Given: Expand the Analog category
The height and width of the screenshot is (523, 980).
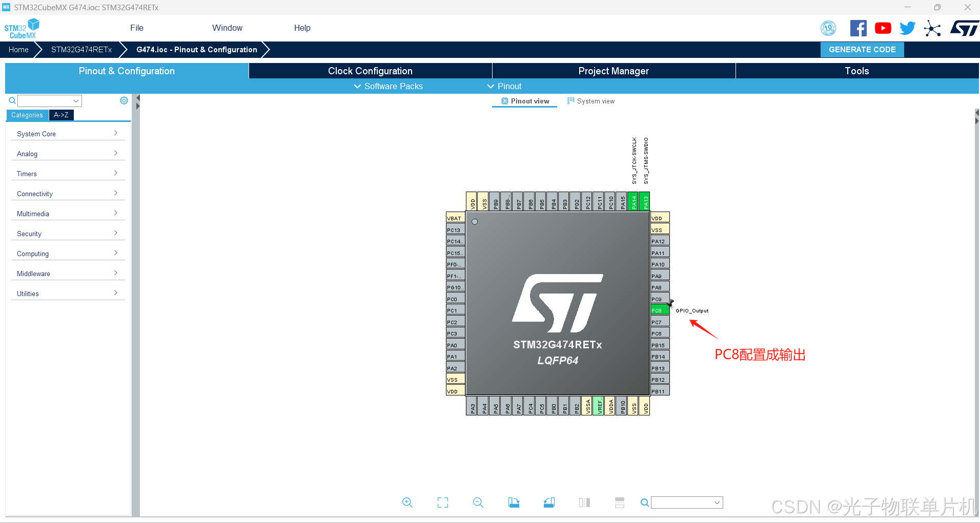Looking at the screenshot, I should (68, 154).
